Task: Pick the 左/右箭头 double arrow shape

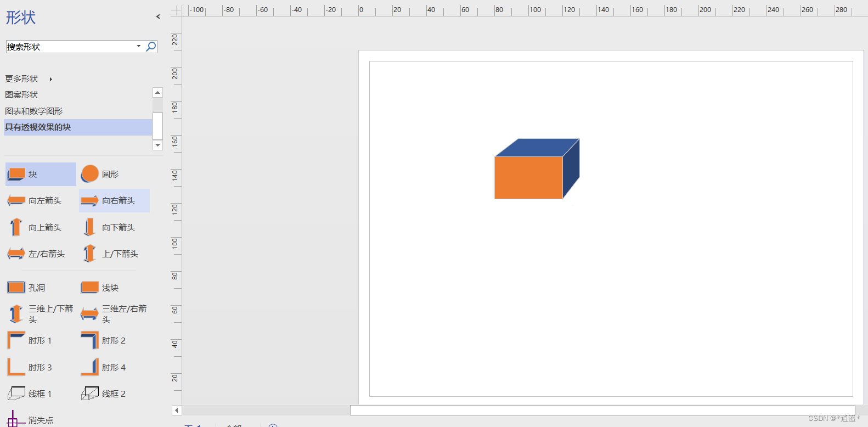Action: 16,254
